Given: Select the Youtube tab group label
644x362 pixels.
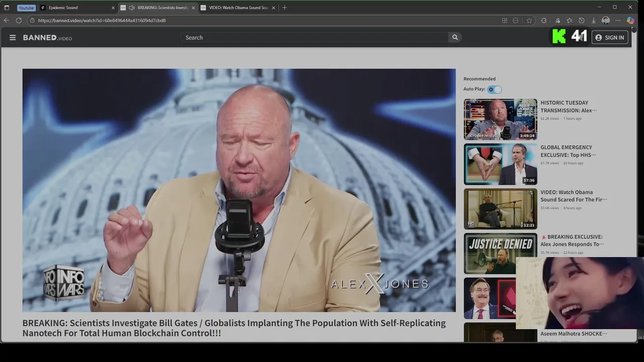Looking at the screenshot, I should click(x=26, y=8).
